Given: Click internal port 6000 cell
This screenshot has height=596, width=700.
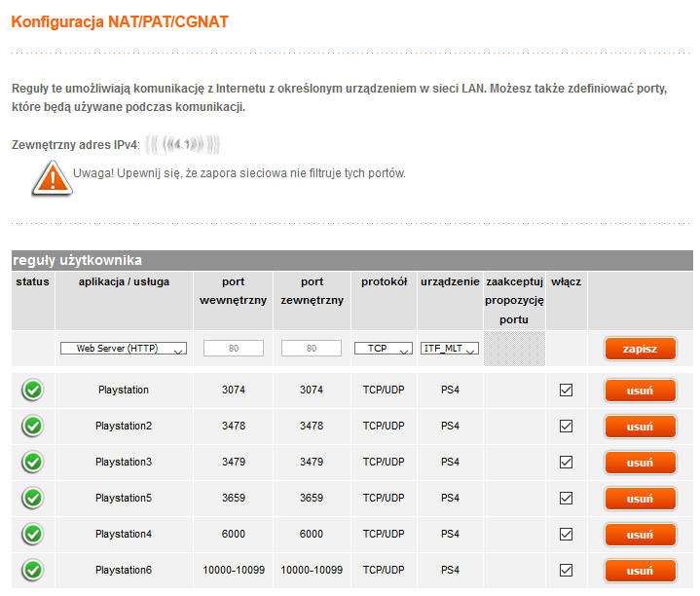Looking at the screenshot, I should tap(234, 534).
